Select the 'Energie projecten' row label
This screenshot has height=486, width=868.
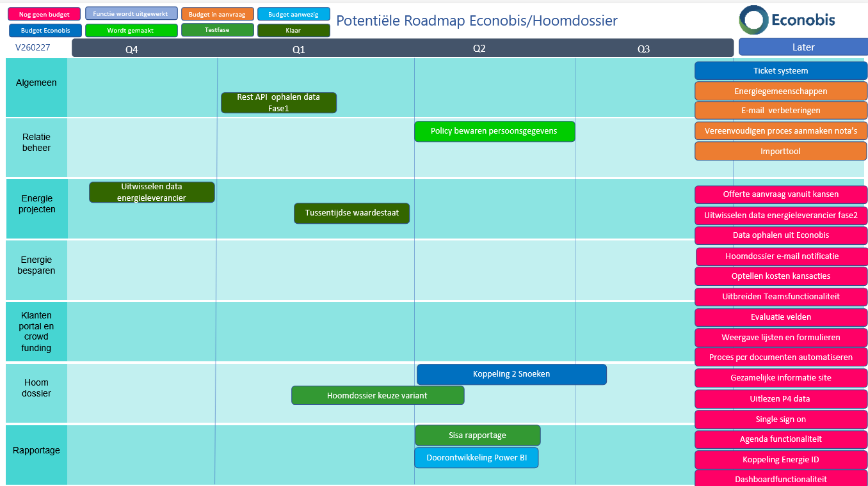[x=36, y=208]
